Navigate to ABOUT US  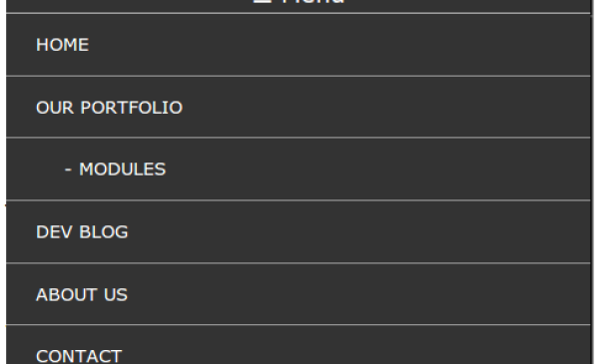coord(82,294)
